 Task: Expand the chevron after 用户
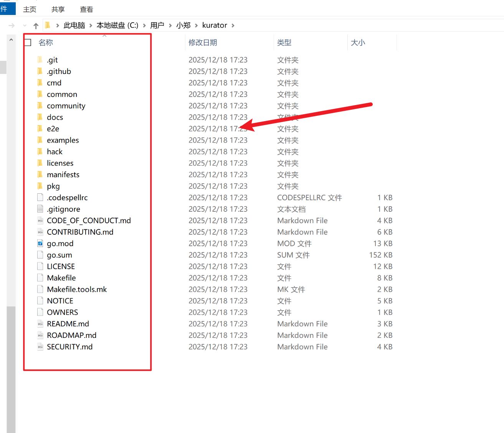pos(170,25)
